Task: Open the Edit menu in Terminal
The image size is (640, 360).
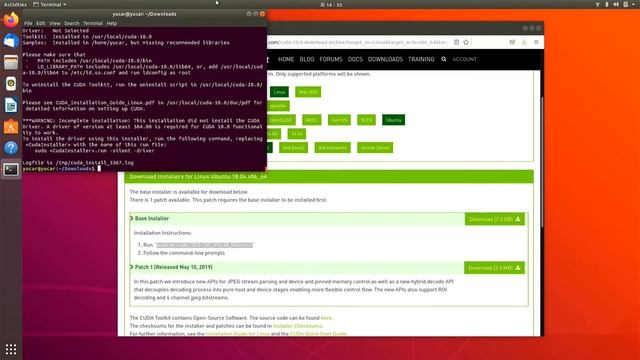Action: coord(40,24)
